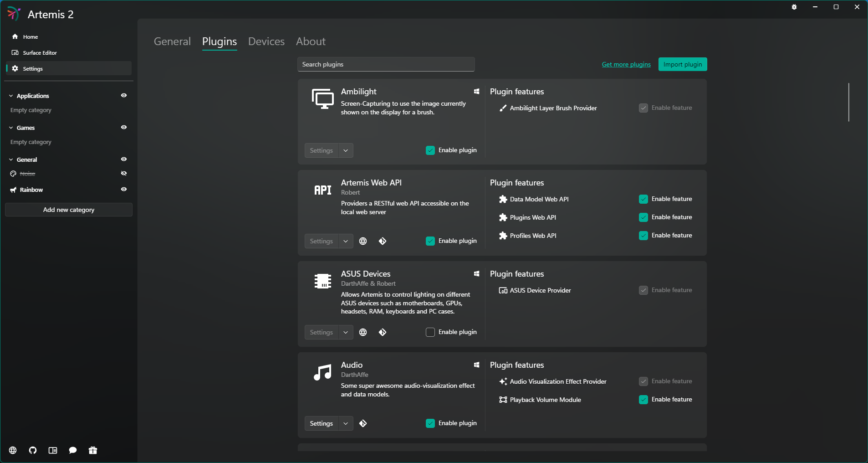Image resolution: width=868 pixels, height=463 pixels.
Task: Click Windows platform icon on Audio card
Action: point(476,365)
